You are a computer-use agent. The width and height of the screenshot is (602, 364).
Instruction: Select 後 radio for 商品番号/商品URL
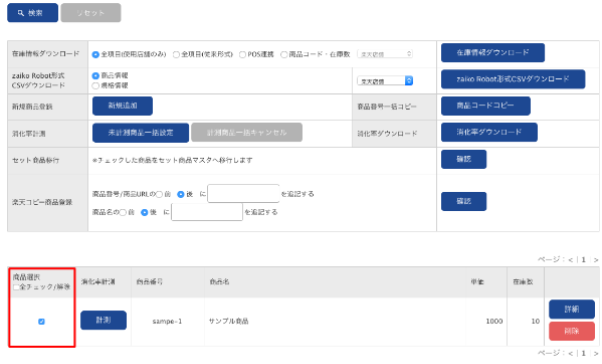[x=180, y=194]
